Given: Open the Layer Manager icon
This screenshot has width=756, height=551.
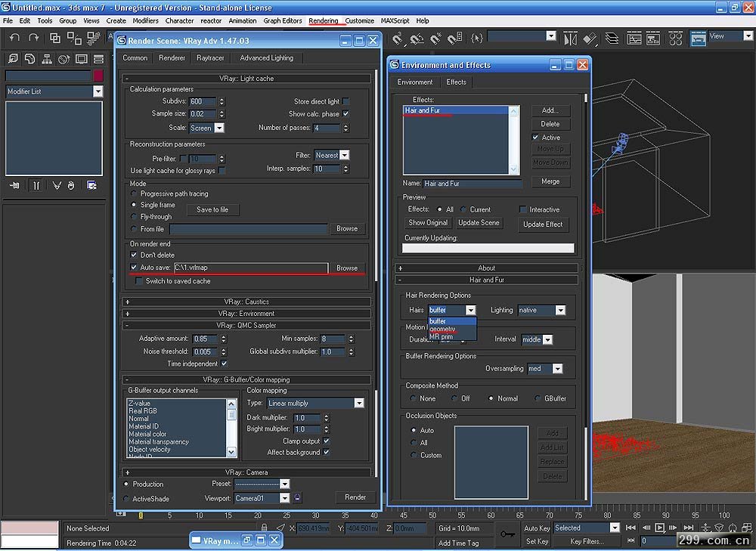Looking at the screenshot, I should pos(612,39).
